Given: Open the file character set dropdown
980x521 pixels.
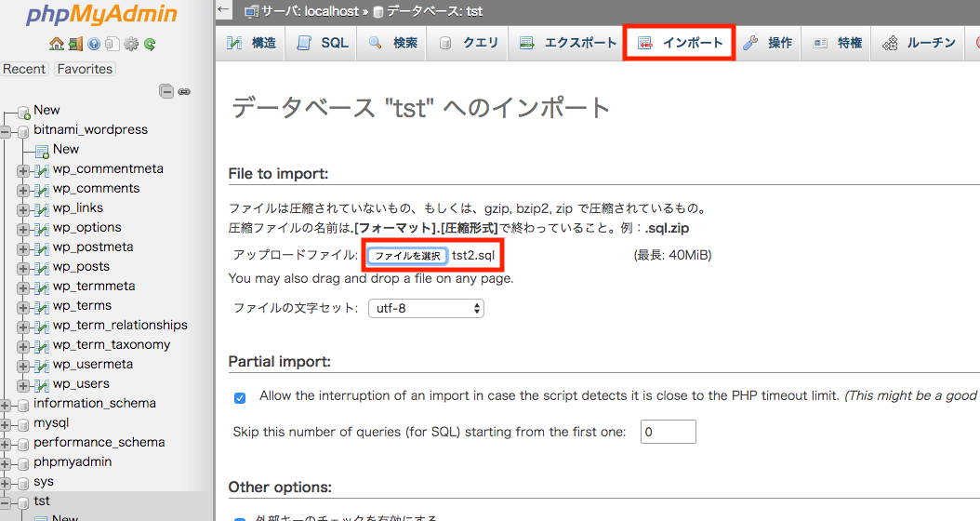Looking at the screenshot, I should point(426,308).
